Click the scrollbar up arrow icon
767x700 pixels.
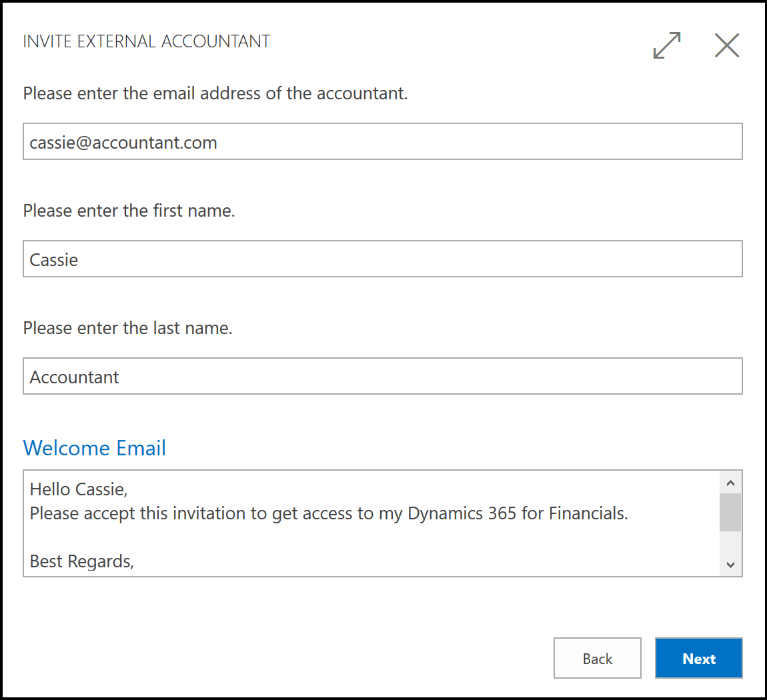click(730, 481)
